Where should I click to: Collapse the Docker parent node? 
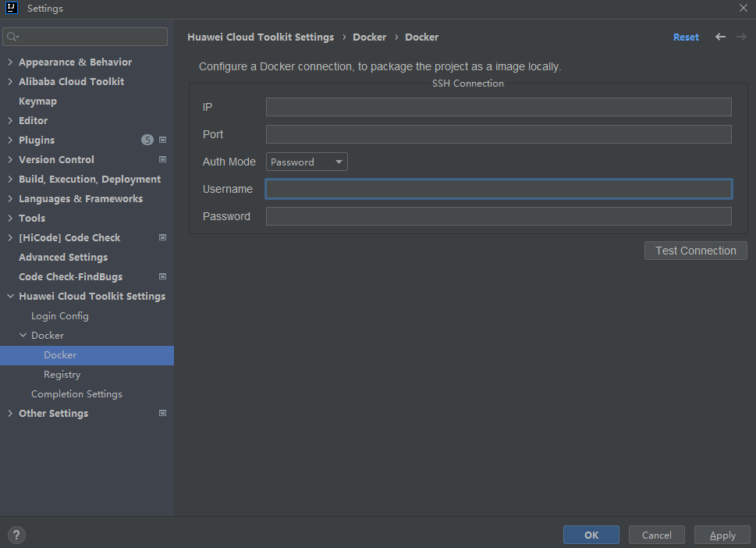click(x=23, y=335)
